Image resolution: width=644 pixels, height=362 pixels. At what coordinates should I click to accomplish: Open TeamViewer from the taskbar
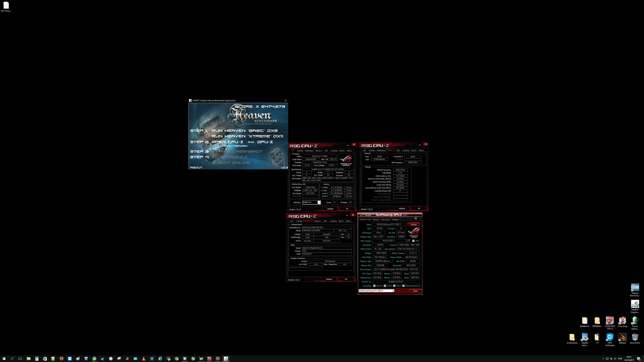tap(70, 358)
